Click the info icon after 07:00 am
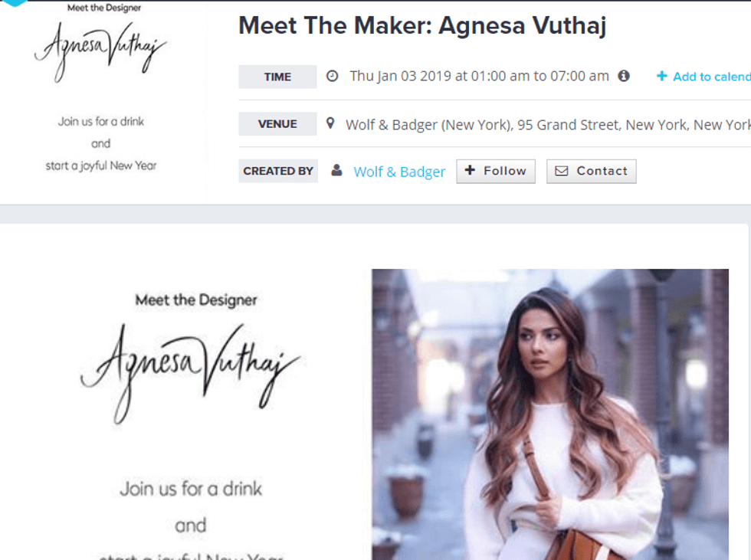Screen dimensions: 751x560 coord(623,76)
